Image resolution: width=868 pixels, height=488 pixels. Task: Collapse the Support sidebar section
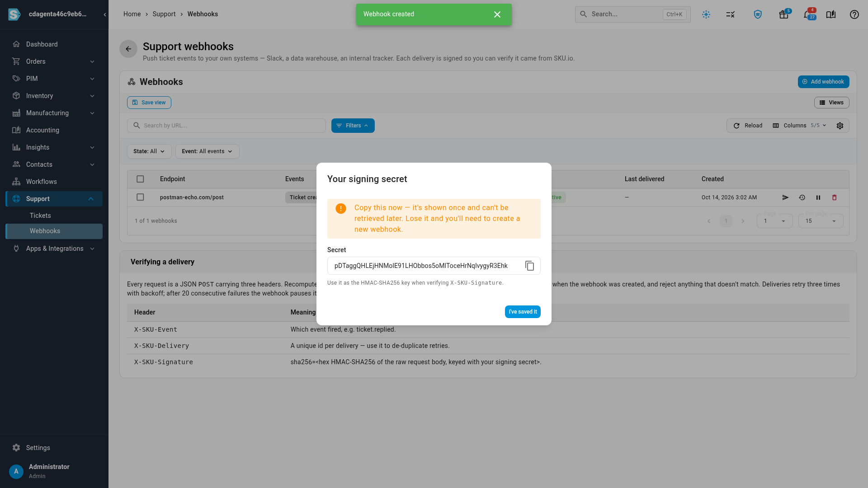coord(54,199)
